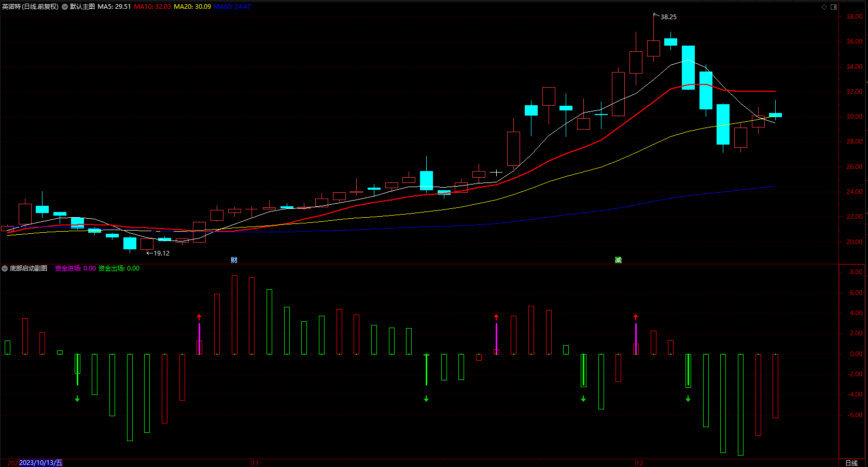868x467 pixels.
Task: Click the 38.00 price axis label
Action: pyautogui.click(x=855, y=17)
